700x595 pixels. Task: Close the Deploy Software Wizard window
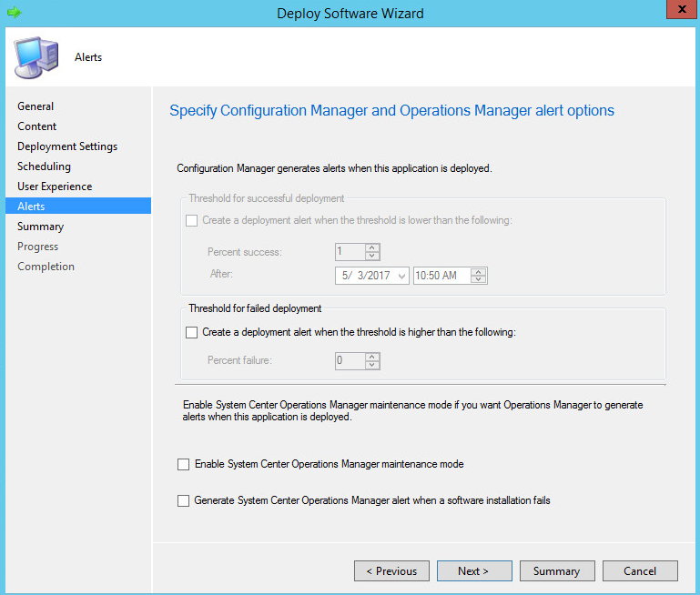coord(681,9)
